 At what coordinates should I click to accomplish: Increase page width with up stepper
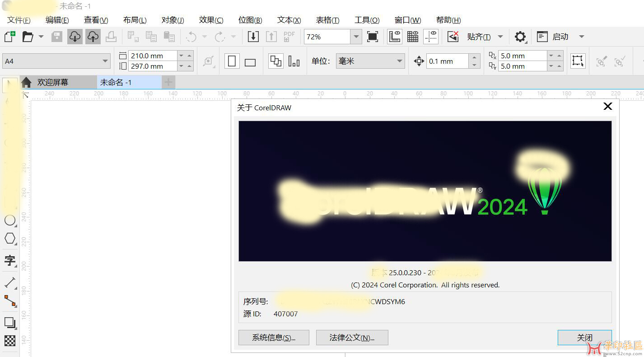(x=189, y=56)
